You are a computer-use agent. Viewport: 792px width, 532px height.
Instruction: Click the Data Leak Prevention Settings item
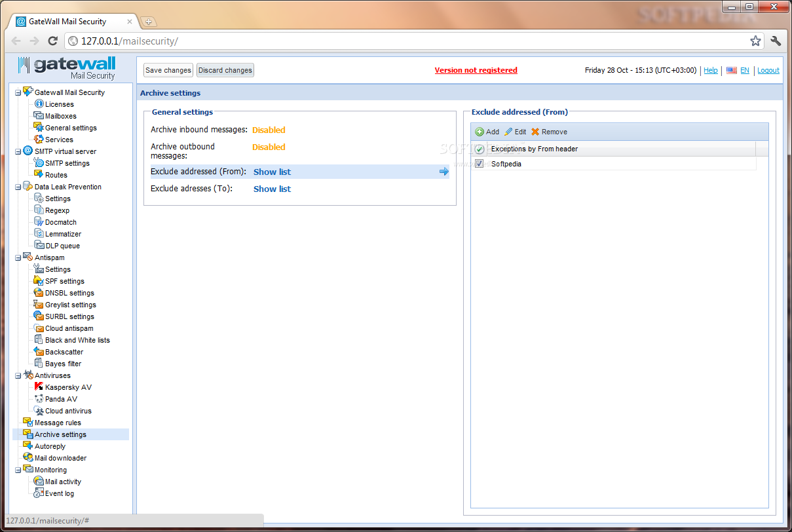coord(58,199)
